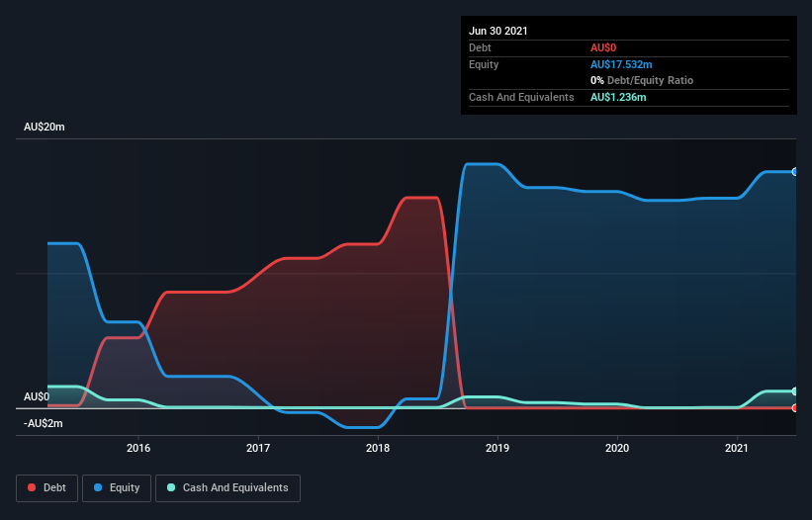This screenshot has width=812, height=520.
Task: Click the Equity row label in tooltip
Action: (484, 64)
